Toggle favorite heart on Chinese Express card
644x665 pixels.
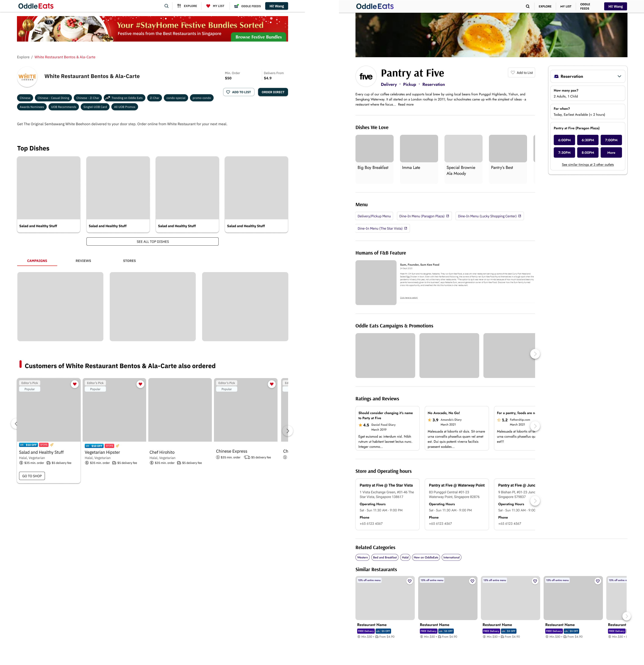pyautogui.click(x=272, y=384)
